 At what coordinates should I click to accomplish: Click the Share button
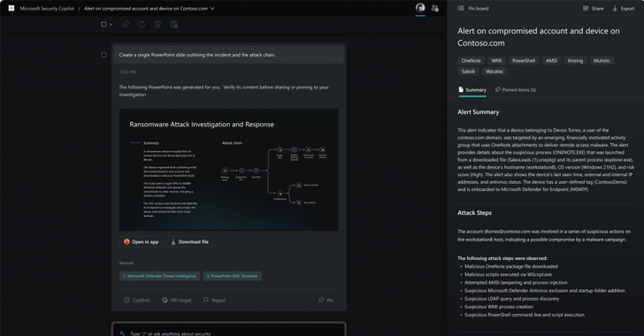tap(593, 8)
